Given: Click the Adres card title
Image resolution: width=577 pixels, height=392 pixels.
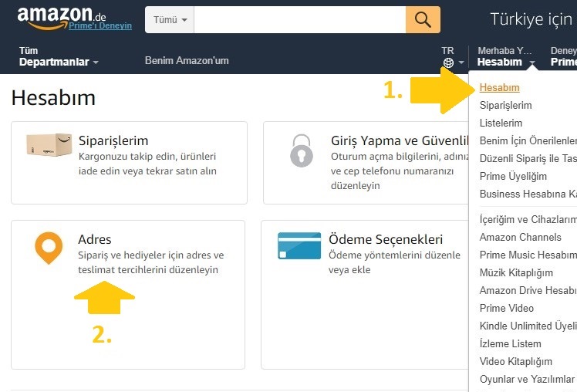Looking at the screenshot, I should (95, 239).
